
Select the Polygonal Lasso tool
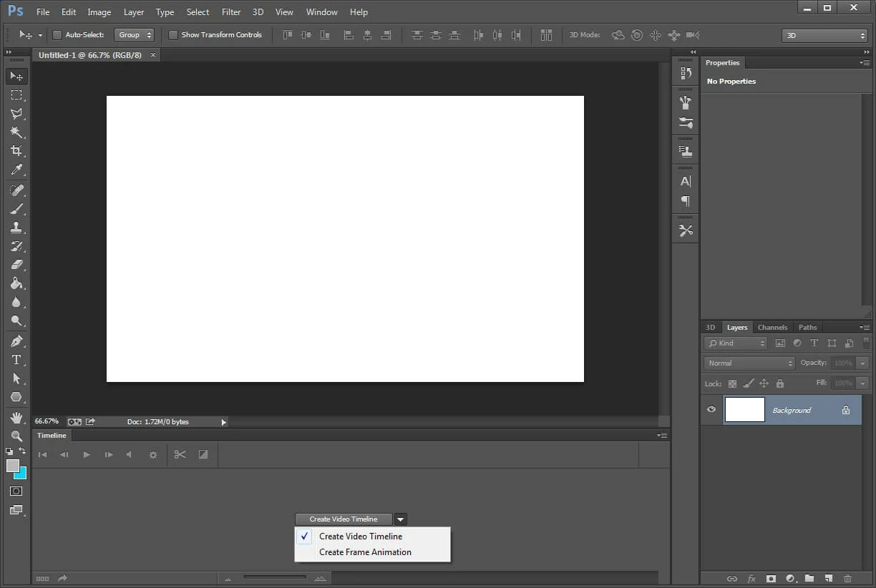(x=16, y=113)
